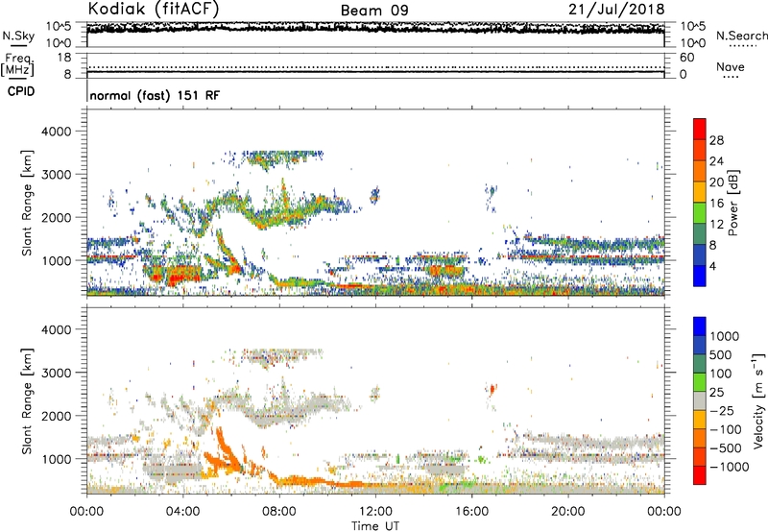Click the Nave legend label
768x532 pixels.
pyautogui.click(x=731, y=66)
